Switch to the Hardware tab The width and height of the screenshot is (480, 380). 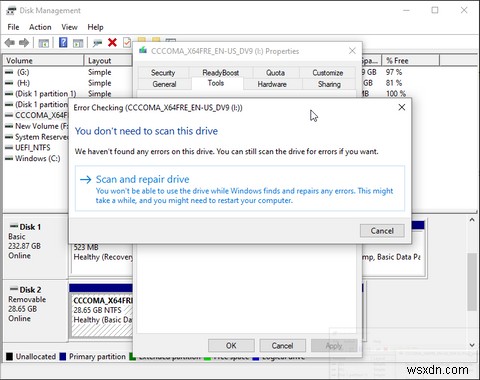pos(272,84)
